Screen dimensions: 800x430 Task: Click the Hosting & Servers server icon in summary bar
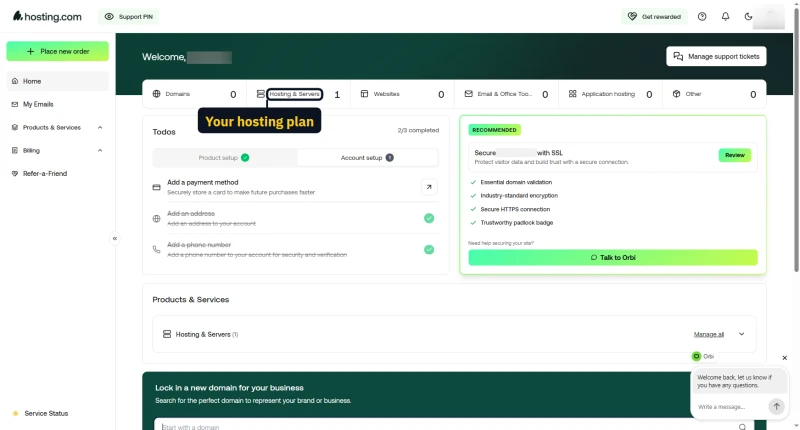click(261, 94)
